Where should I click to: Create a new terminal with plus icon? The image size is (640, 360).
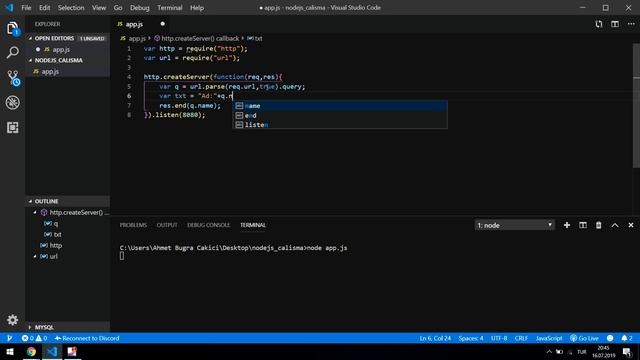coord(567,225)
